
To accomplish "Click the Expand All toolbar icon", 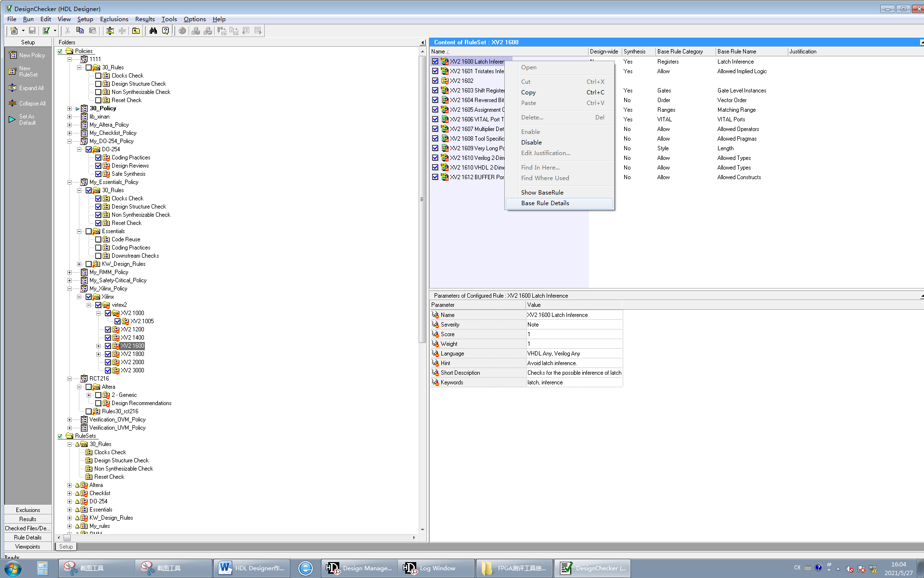I will tap(110, 31).
